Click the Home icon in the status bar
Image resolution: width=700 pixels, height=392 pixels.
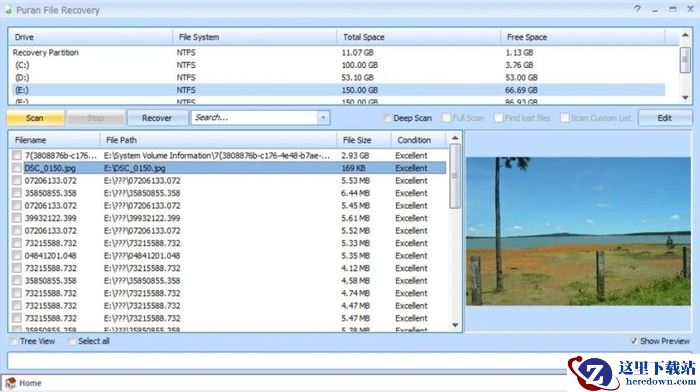click(x=11, y=383)
